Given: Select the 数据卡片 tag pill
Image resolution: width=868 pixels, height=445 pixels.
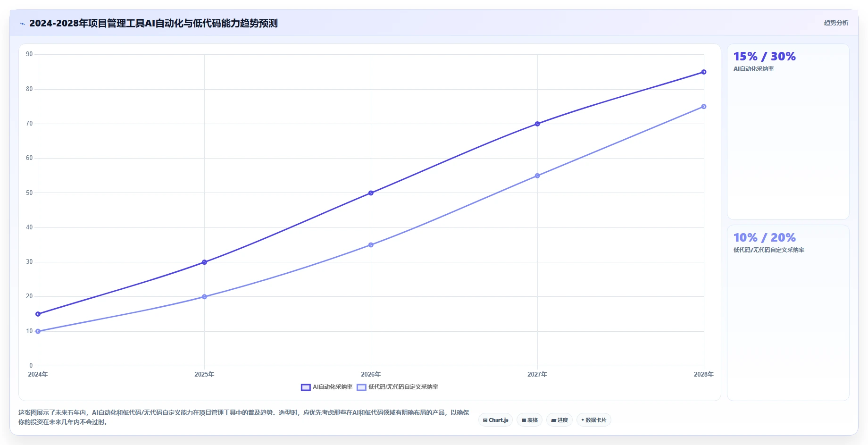Looking at the screenshot, I should [593, 420].
